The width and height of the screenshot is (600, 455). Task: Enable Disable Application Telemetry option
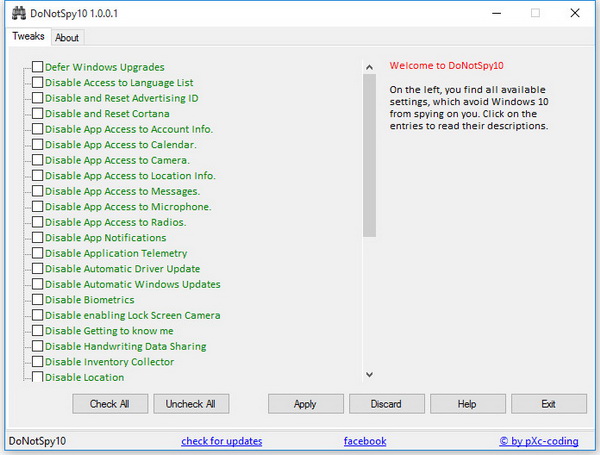click(x=38, y=253)
